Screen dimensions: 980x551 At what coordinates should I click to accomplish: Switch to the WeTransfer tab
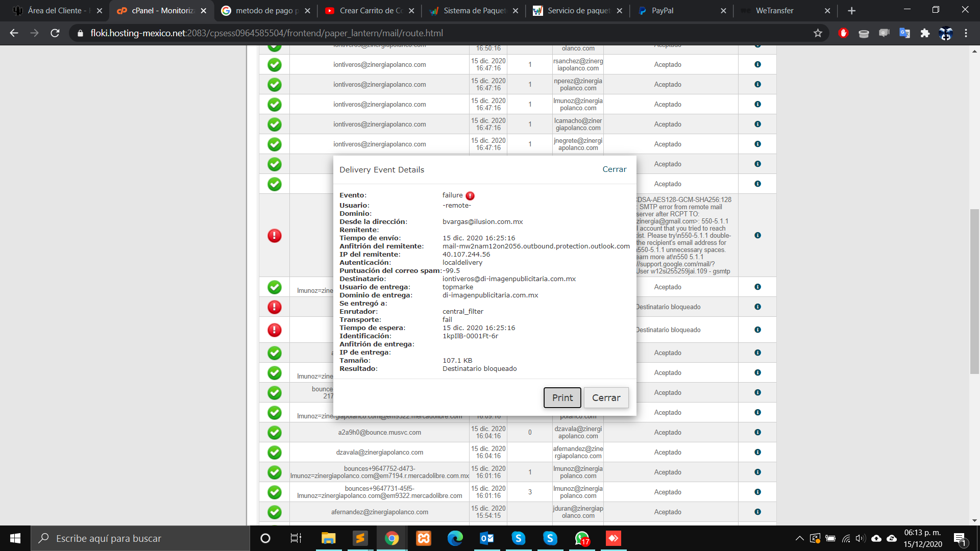pyautogui.click(x=774, y=11)
